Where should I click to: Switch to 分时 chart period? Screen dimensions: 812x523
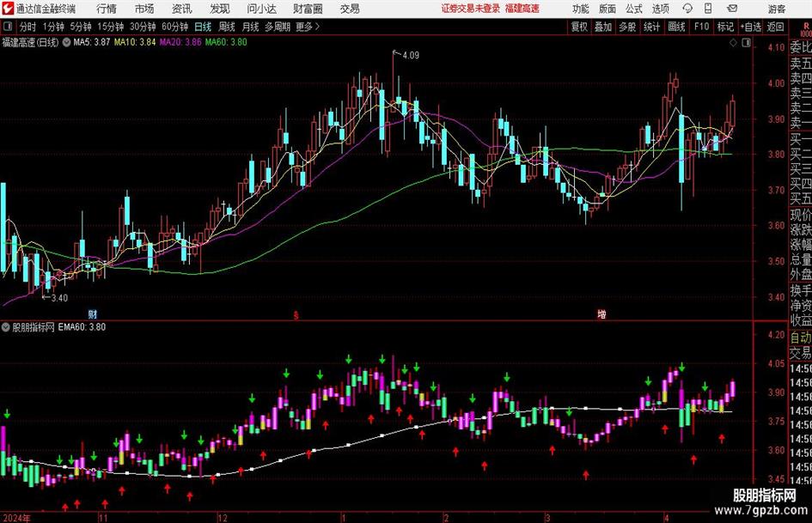click(x=27, y=27)
